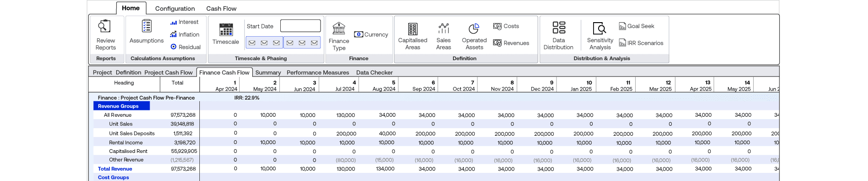Click the Timescale calendar icon
The width and height of the screenshot is (868, 181).
point(226,30)
